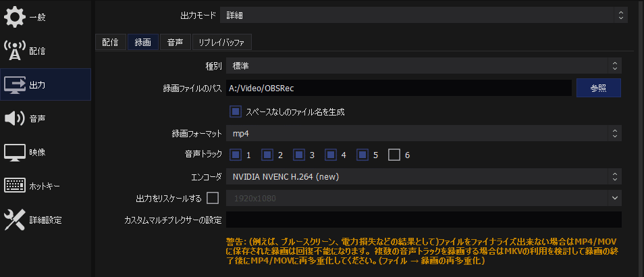Expand the 1920x1080 rescale resolution dropdown
644x277 pixels.
point(424,198)
